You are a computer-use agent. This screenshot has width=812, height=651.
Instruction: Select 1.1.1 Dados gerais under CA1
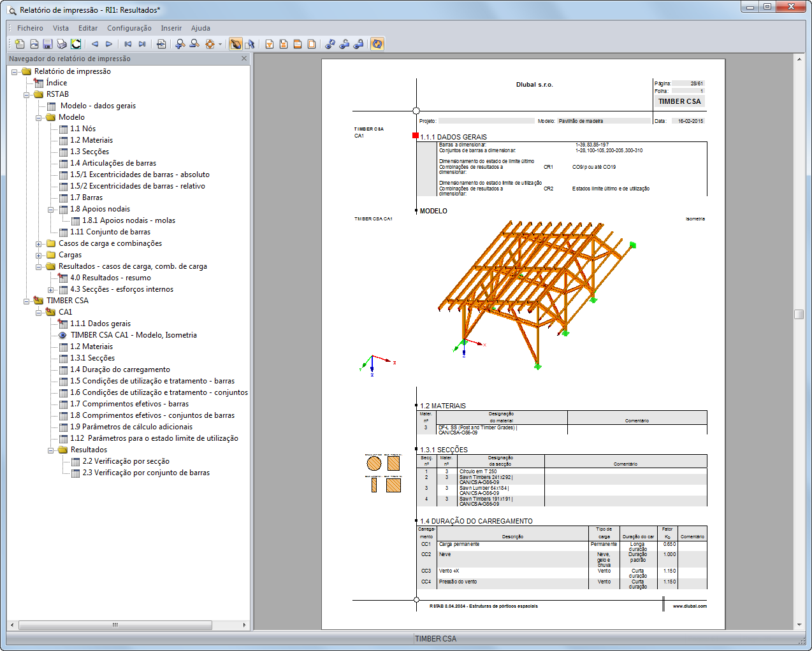pyautogui.click(x=100, y=324)
